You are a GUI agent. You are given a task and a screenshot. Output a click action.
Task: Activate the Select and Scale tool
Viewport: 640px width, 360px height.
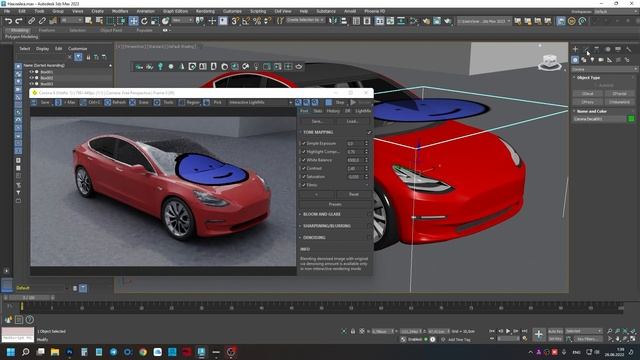[155, 21]
